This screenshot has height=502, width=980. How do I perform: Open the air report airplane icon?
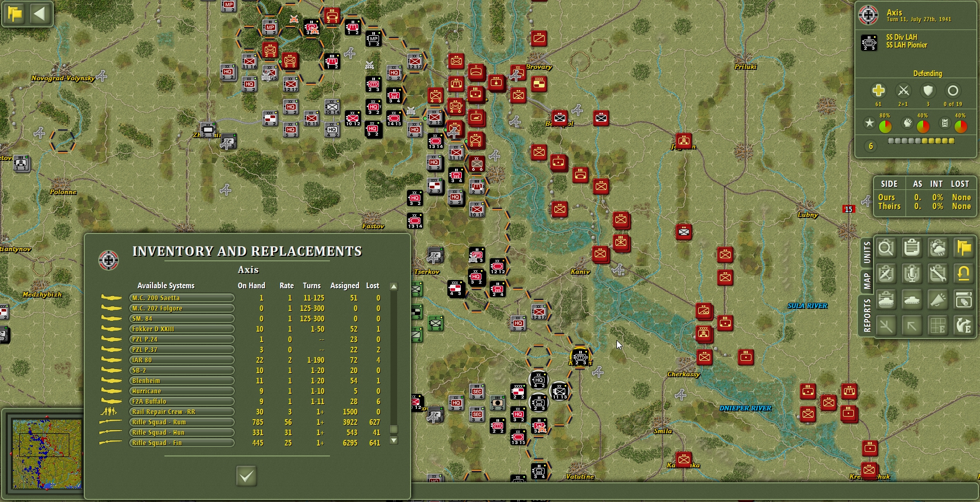[886, 274]
